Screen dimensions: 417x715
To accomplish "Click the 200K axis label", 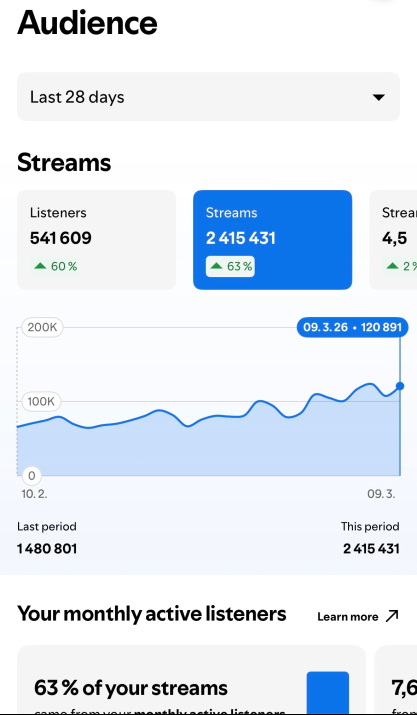I will click(42, 327).
